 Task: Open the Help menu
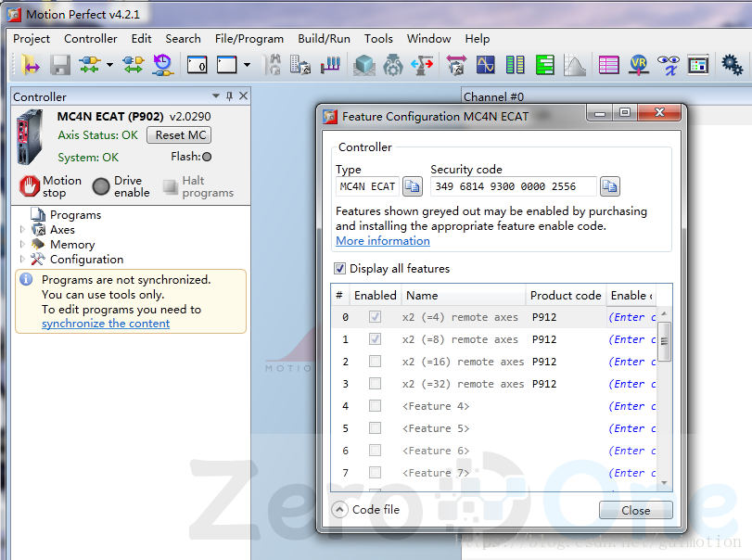click(478, 39)
